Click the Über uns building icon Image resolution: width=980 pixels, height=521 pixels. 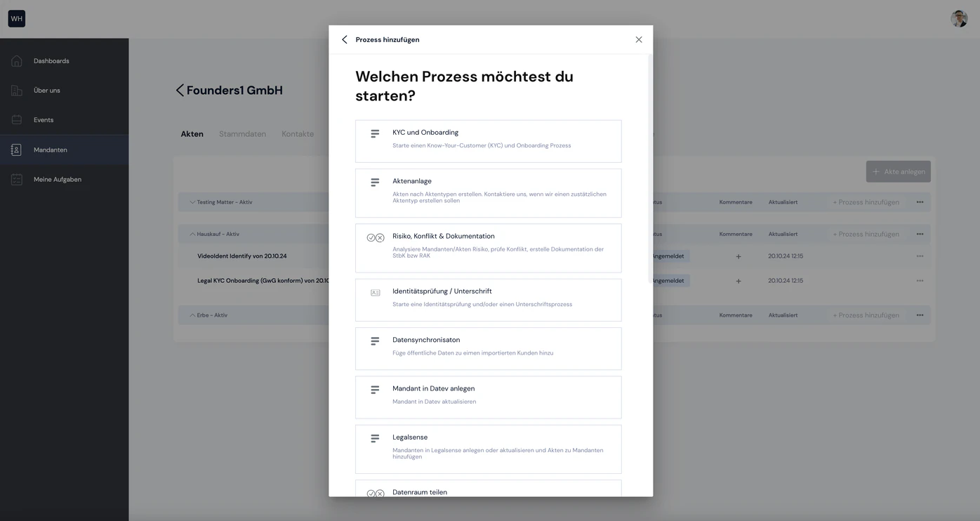(x=17, y=91)
